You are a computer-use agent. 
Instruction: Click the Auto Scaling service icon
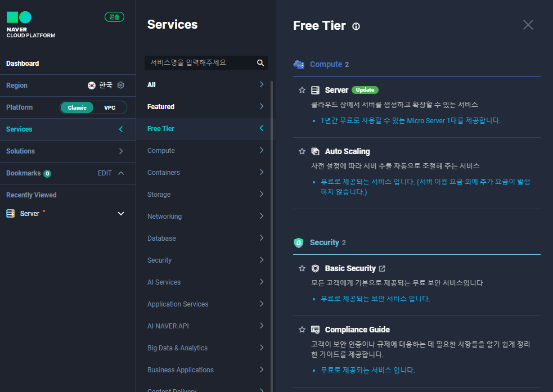coord(315,152)
